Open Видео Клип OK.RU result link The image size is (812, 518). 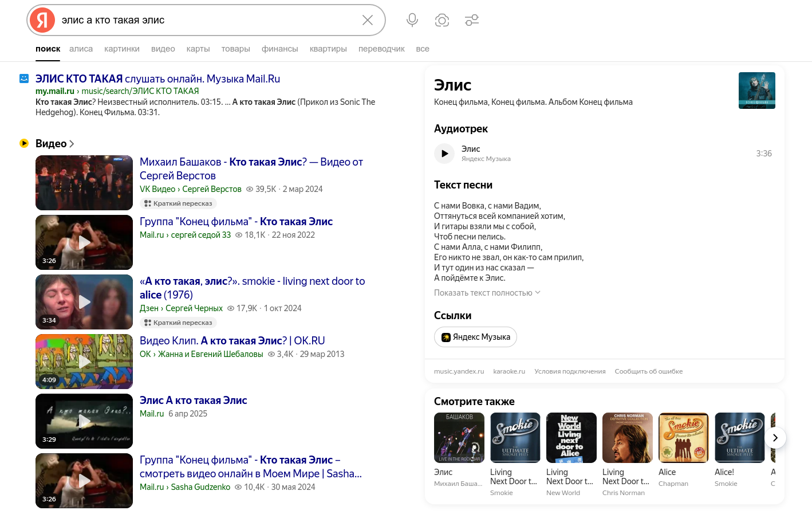pos(232,340)
